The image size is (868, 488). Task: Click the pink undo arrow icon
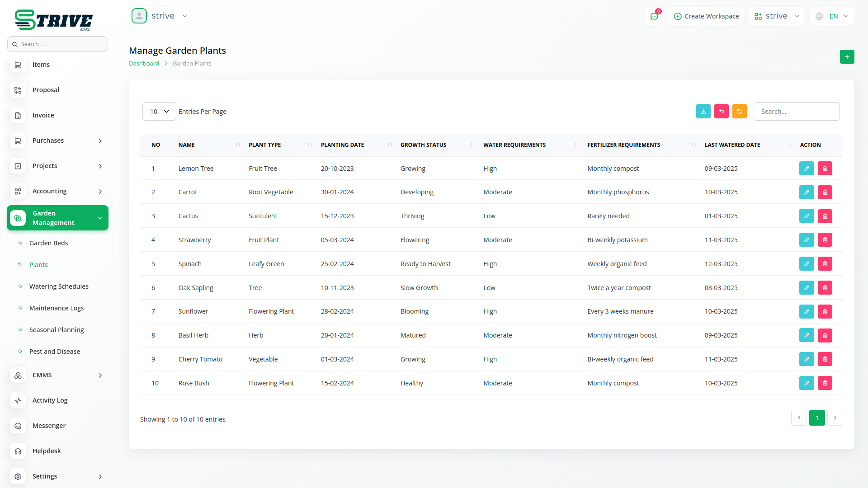[721, 112]
